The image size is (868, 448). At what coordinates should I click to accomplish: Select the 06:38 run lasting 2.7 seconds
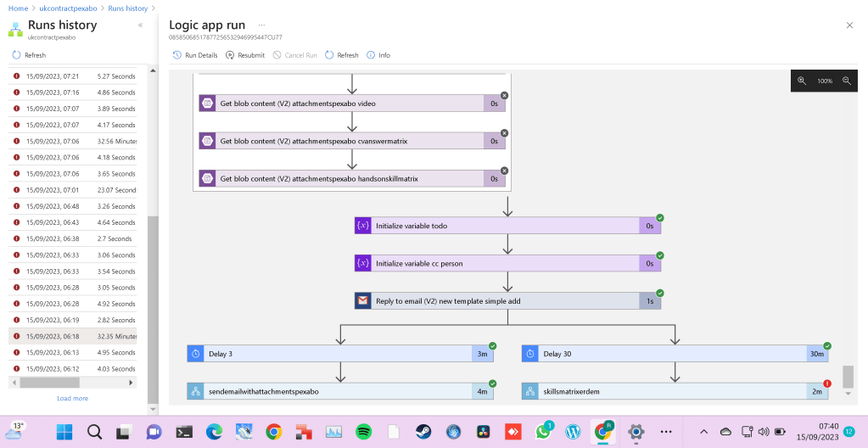72,238
